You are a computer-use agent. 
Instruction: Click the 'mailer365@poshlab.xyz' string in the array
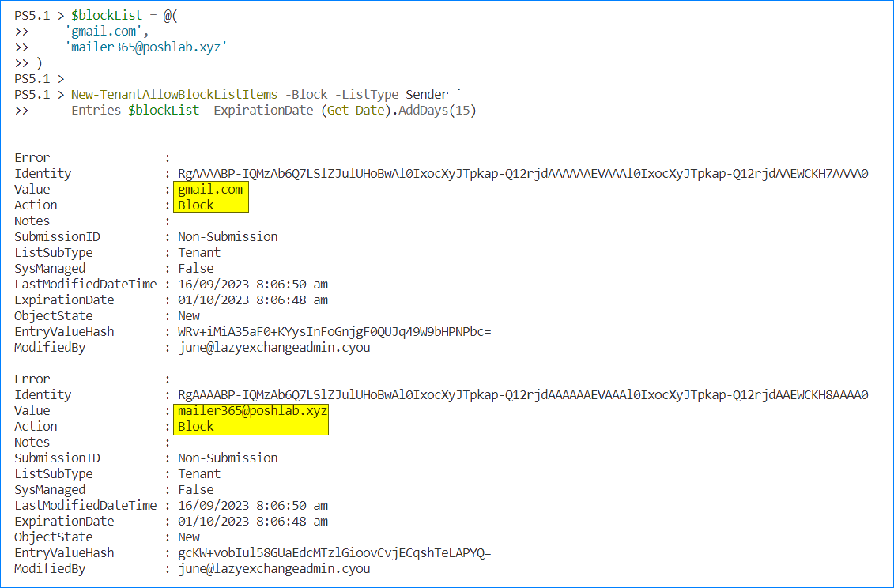[x=146, y=47]
